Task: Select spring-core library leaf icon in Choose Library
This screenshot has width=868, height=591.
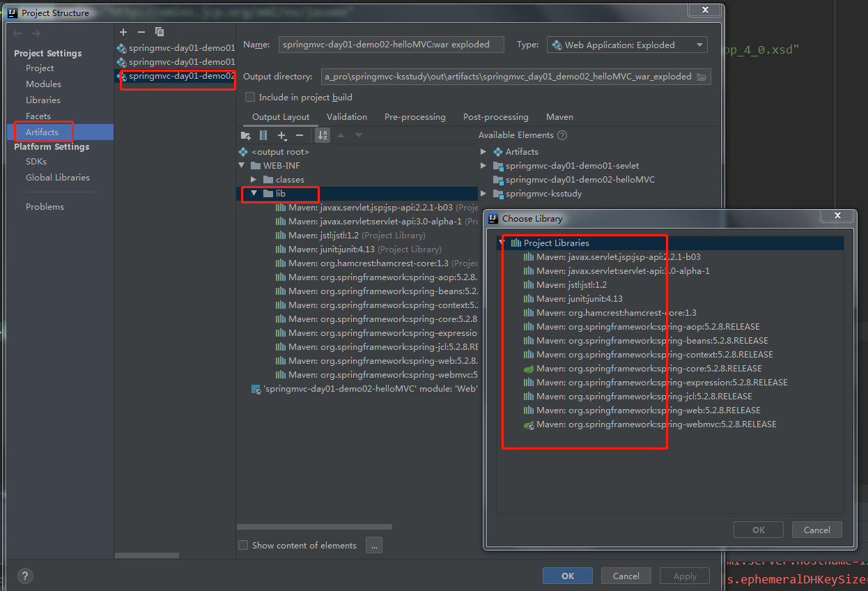Action: pos(529,369)
